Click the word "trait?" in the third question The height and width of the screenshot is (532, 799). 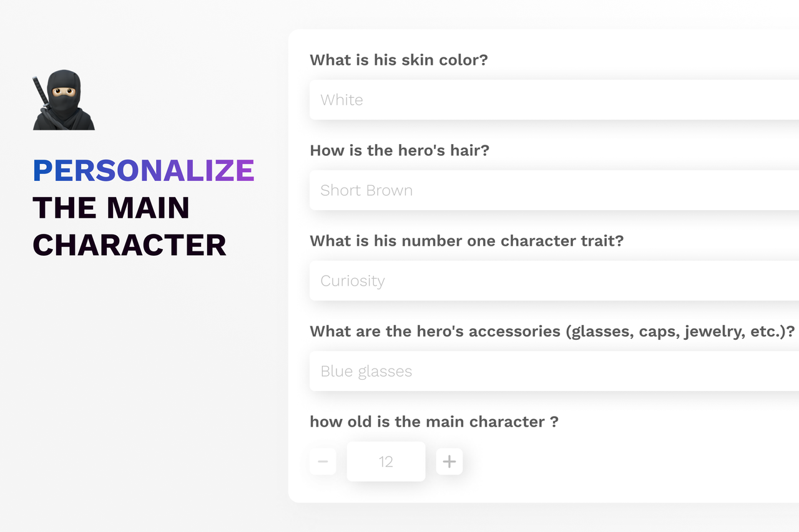603,241
